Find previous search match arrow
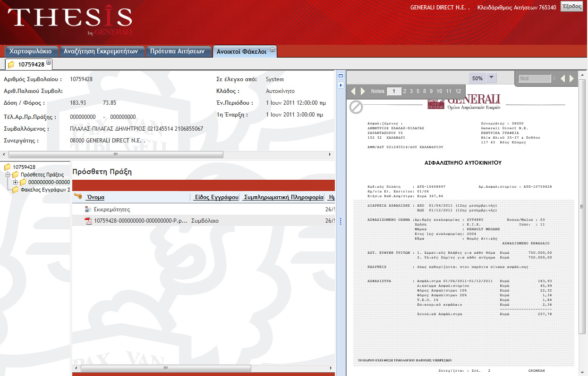 [562, 78]
